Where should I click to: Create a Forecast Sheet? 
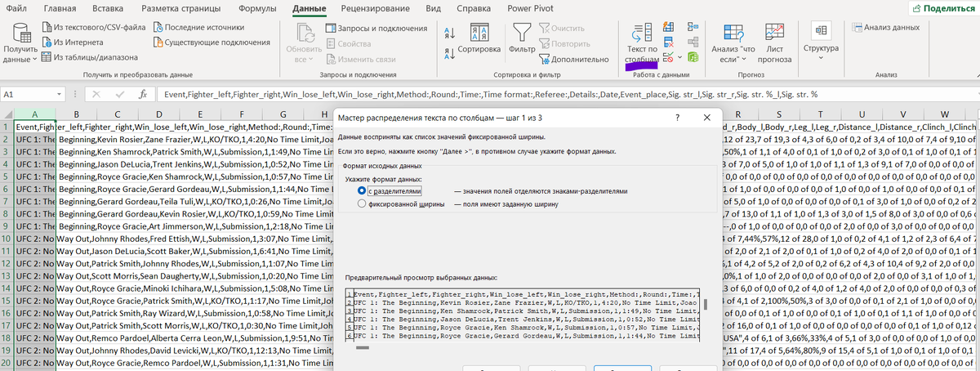pos(774,44)
